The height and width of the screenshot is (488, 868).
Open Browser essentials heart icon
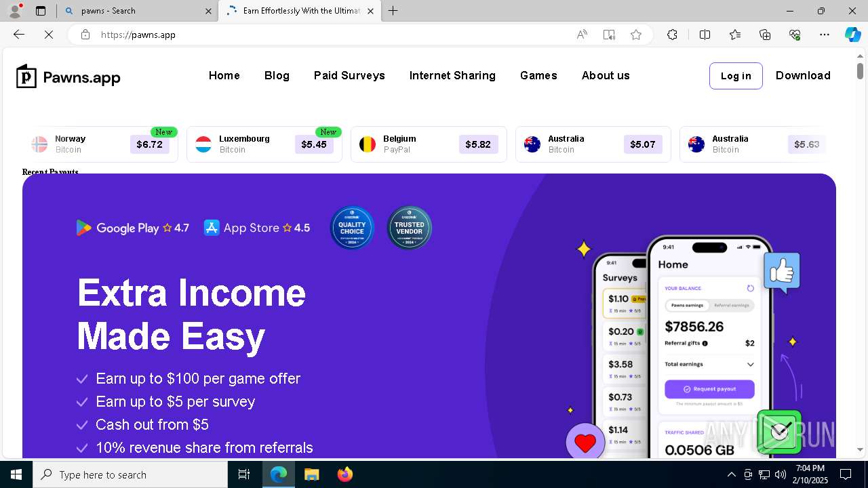click(795, 35)
